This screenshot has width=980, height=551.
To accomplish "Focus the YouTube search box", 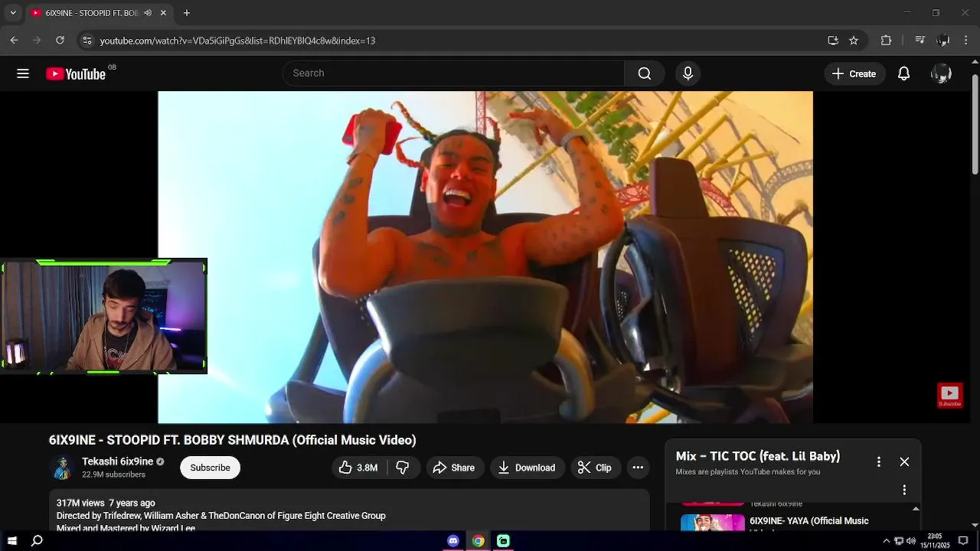I will [453, 73].
